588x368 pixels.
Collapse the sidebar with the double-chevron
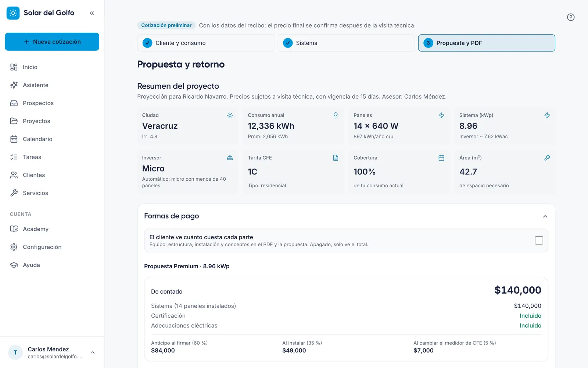pos(92,13)
